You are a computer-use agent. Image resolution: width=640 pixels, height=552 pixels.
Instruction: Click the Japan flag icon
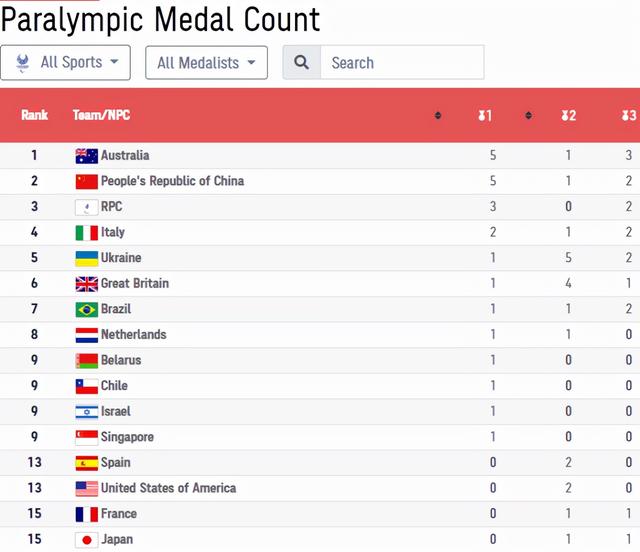(86, 539)
